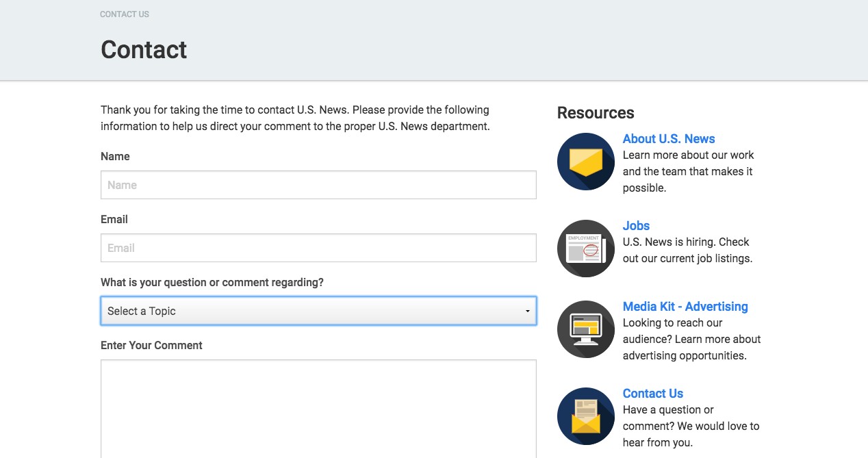
Task: Open the Media Kit - Advertising link
Action: tap(685, 307)
